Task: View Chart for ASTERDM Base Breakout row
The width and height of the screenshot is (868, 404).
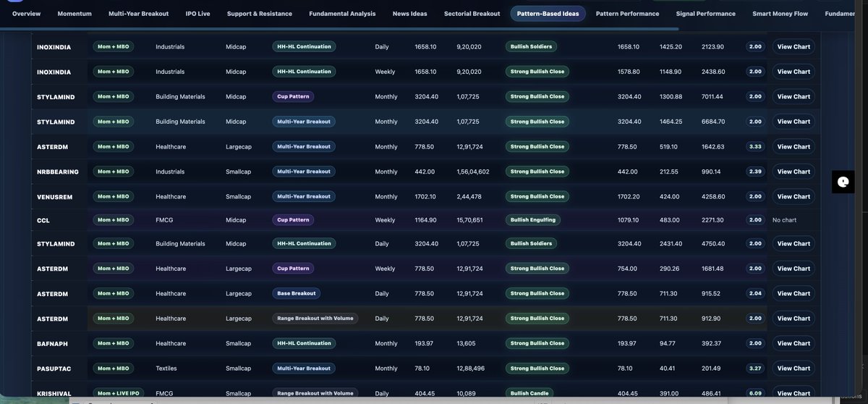Action: point(793,293)
